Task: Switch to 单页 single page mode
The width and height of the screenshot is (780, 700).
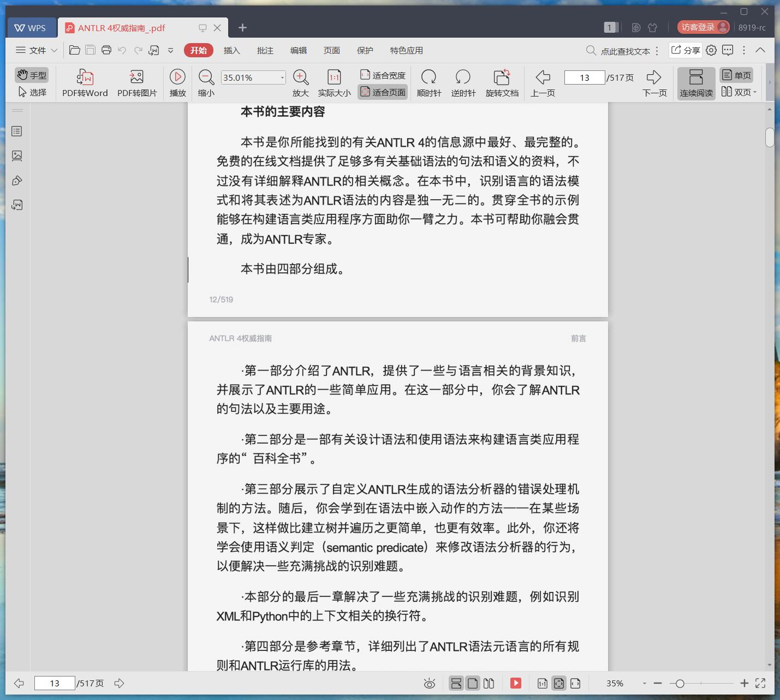Action: click(x=736, y=75)
